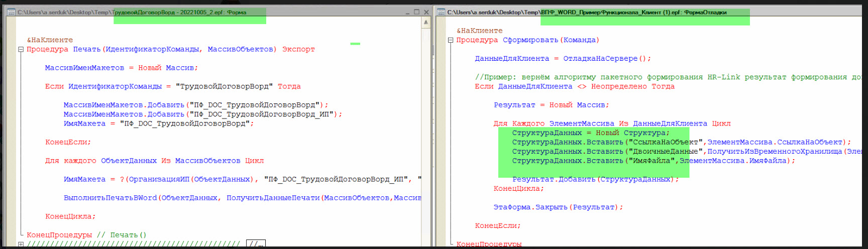
Task: Close the ТрудовойДоговорВорд form window
Action: coord(426,12)
